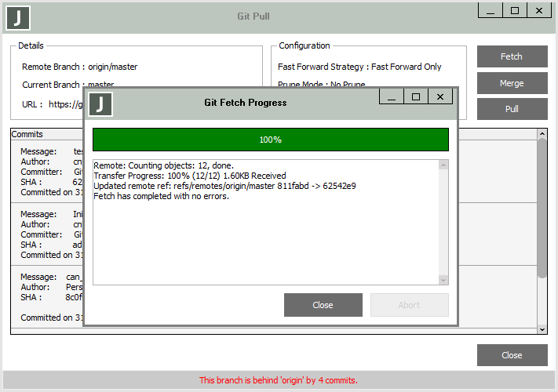558x392 pixels.
Task: Close the Git Pull window using X
Action: pyautogui.click(x=539, y=11)
